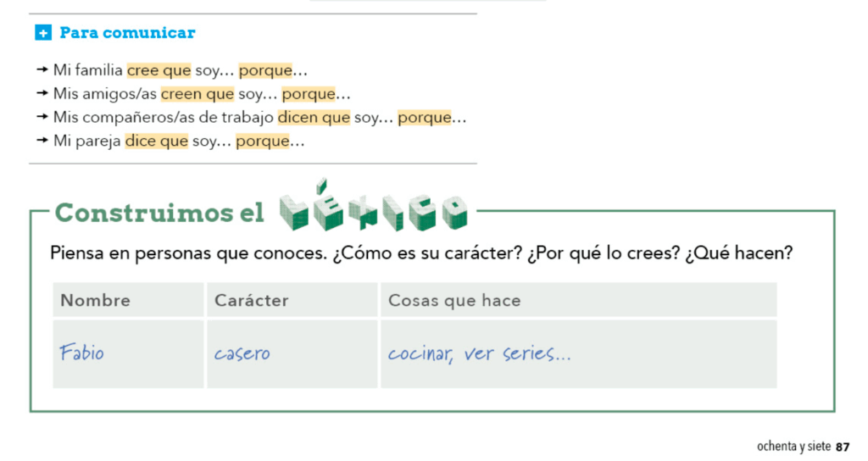Image resolution: width=868 pixels, height=461 pixels.
Task: Click highlighted 'dice que' phrase
Action: tap(157, 142)
